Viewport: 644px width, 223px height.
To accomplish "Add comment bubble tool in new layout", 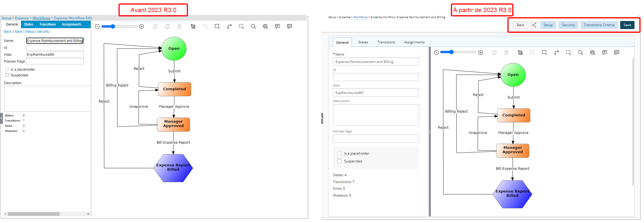I will click(605, 53).
